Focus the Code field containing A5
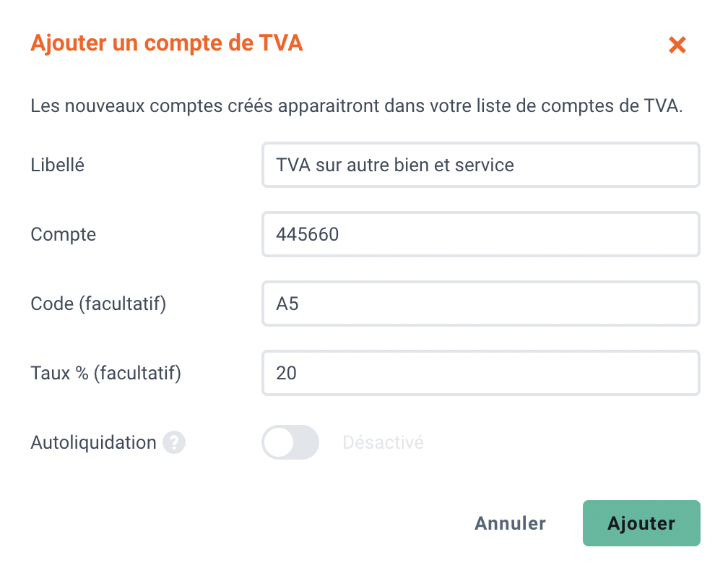The width and height of the screenshot is (728, 568). tap(480, 304)
